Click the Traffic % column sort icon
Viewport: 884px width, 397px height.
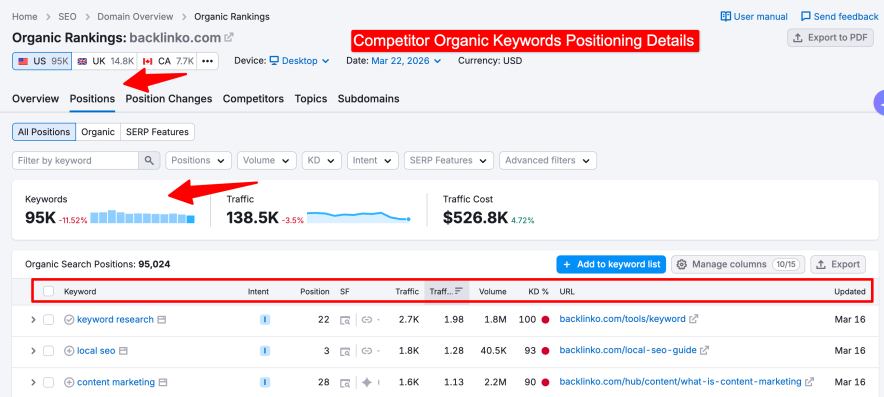coord(459,291)
